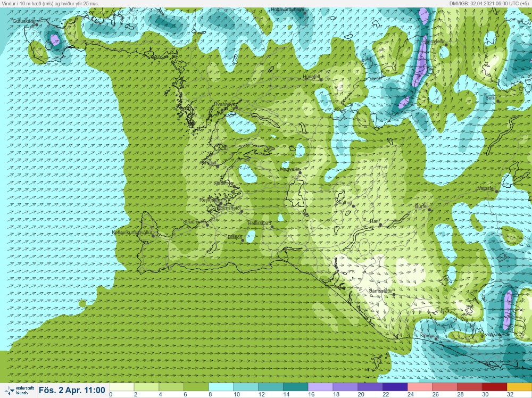Select the Húsafell station label
Screen dimensions: 532x398
[x=311, y=77]
